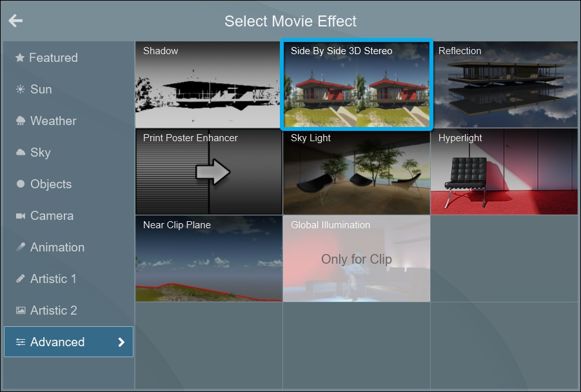Click the Global Illumination effect tile

(x=357, y=259)
